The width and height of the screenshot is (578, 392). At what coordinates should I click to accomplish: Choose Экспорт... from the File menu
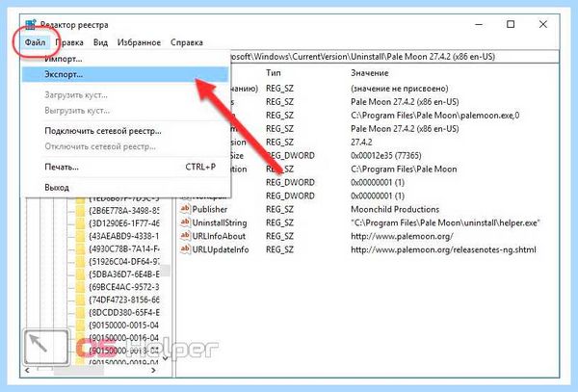[125, 74]
